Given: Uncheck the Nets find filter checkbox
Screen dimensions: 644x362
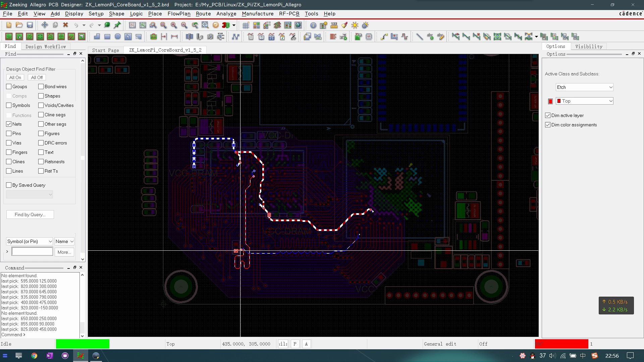Looking at the screenshot, I should click(x=9, y=124).
